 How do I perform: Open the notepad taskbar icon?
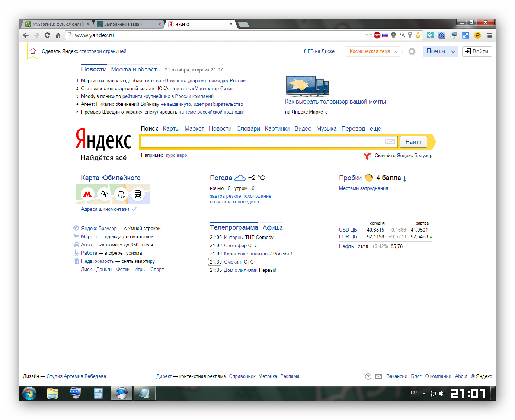[144, 393]
